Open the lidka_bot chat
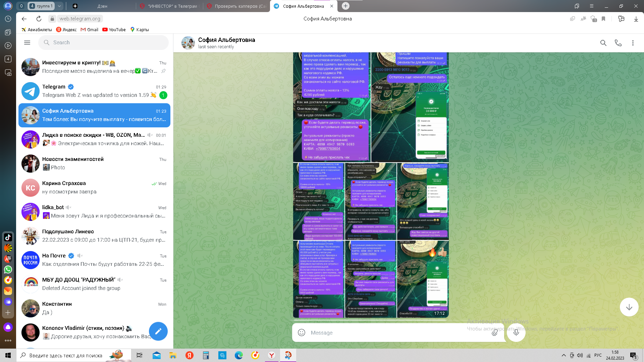The width and height of the screenshot is (644, 362). [x=94, y=212]
